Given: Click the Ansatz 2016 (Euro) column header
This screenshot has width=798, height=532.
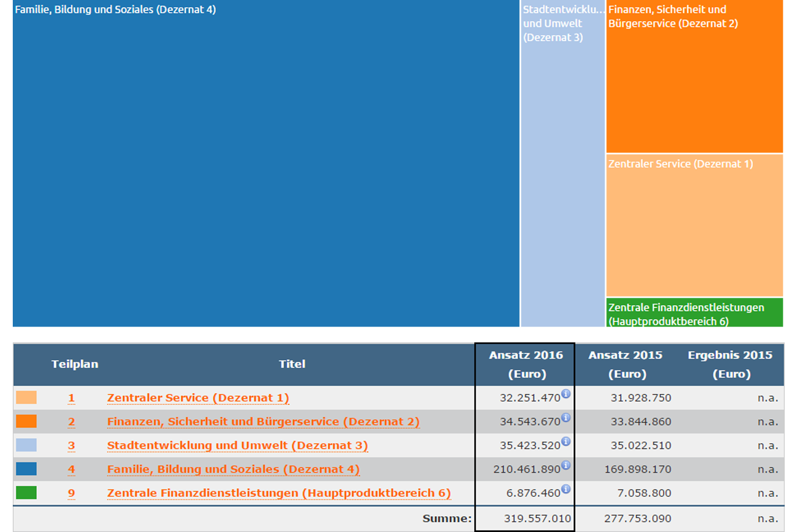Looking at the screenshot, I should pos(526,364).
